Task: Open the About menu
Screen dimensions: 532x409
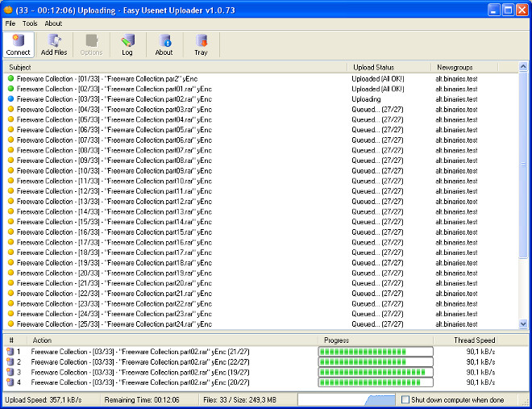Action: (53, 23)
